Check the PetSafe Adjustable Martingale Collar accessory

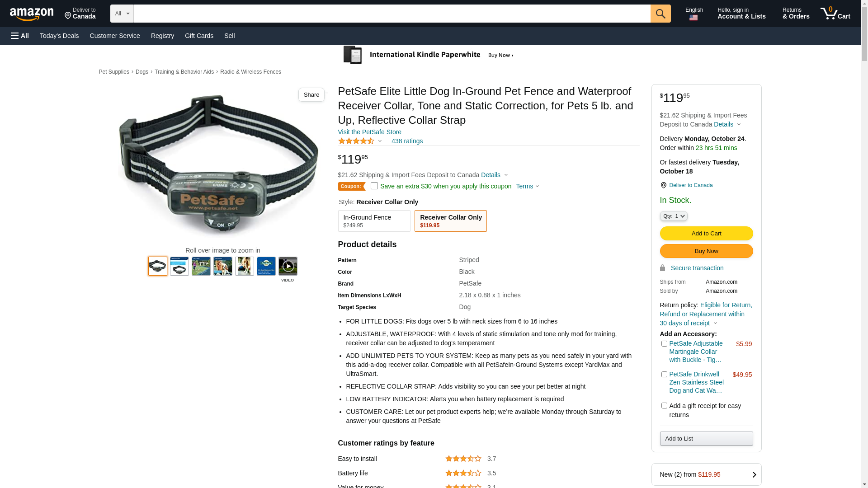tap(664, 344)
